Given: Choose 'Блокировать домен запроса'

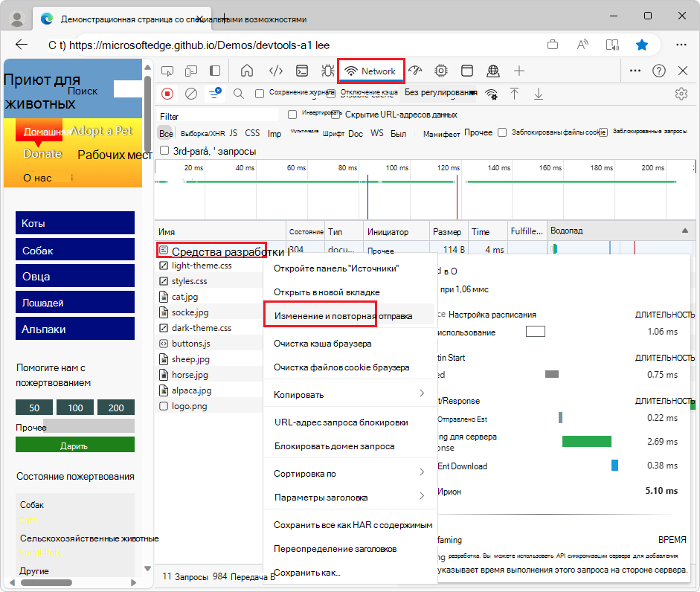Looking at the screenshot, I should click(350, 446).
